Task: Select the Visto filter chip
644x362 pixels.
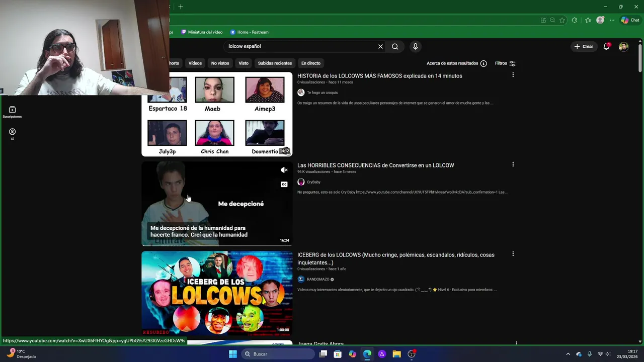Action: click(x=244, y=63)
